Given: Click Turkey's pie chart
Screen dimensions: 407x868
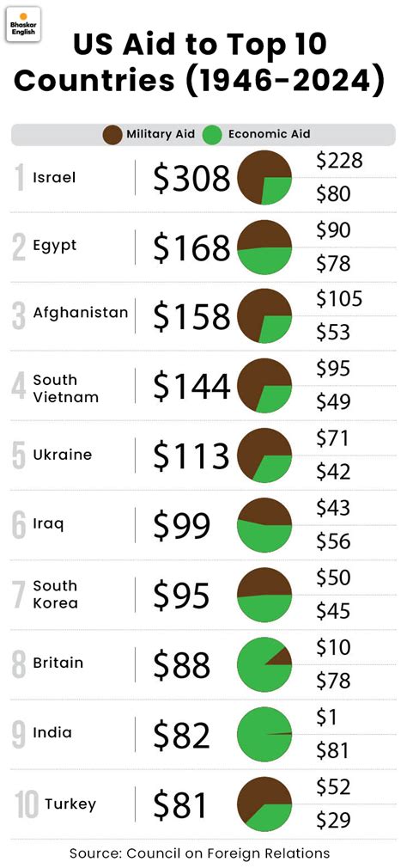Looking at the screenshot, I should pyautogui.click(x=264, y=804).
